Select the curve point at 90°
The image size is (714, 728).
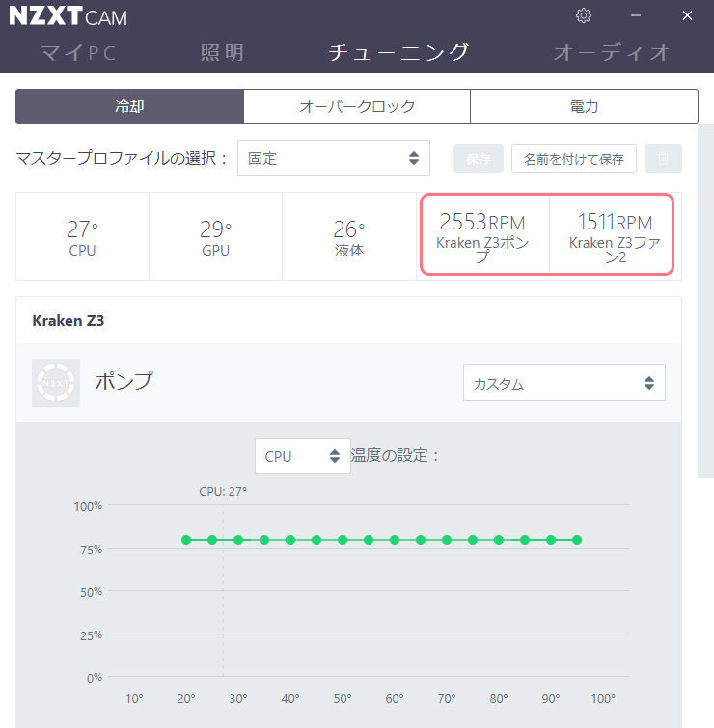pyautogui.click(x=551, y=540)
